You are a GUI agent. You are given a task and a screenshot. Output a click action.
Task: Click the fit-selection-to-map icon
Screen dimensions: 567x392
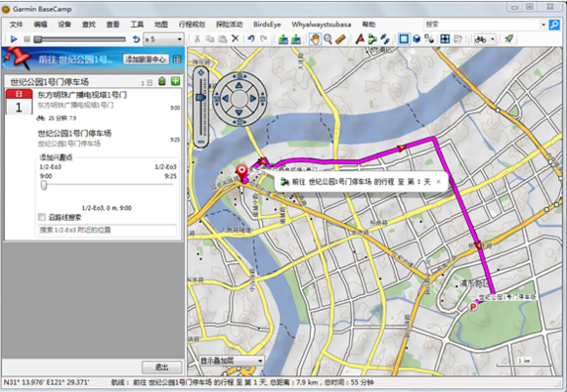(445, 39)
